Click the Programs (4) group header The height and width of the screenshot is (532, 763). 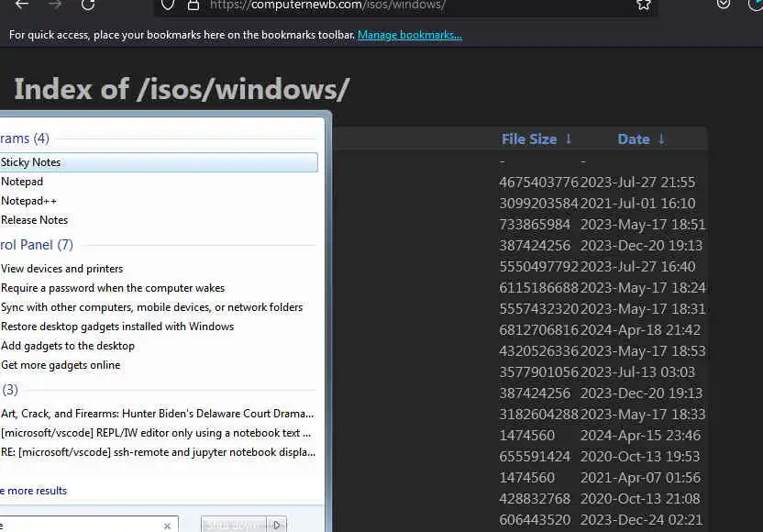(25, 139)
